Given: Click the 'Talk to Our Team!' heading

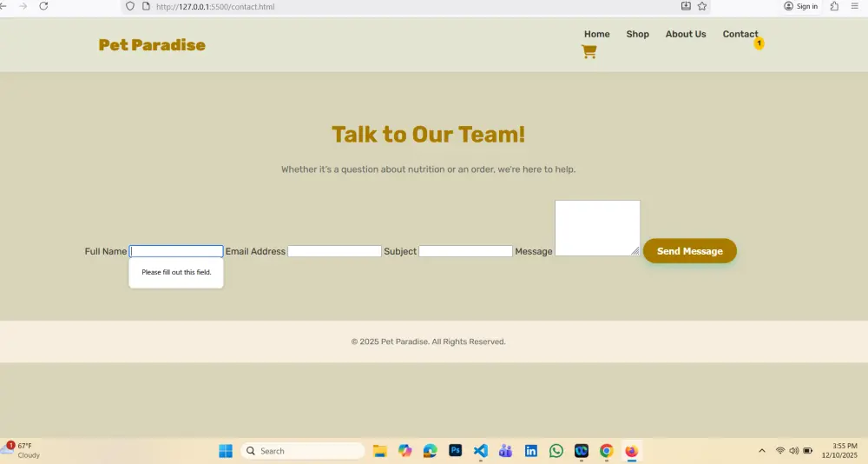Looking at the screenshot, I should tap(429, 134).
